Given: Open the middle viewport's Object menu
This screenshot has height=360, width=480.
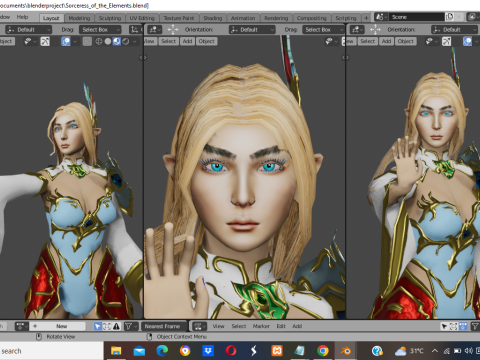Looking at the screenshot, I should [207, 41].
